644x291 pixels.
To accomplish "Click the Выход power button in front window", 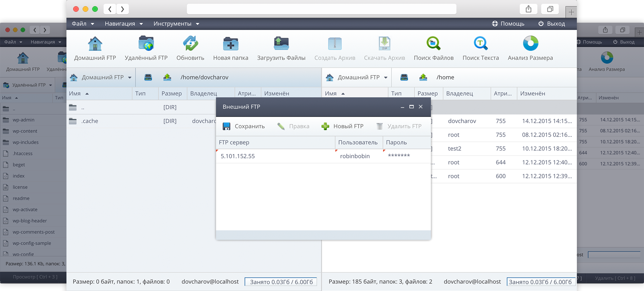I will point(551,24).
